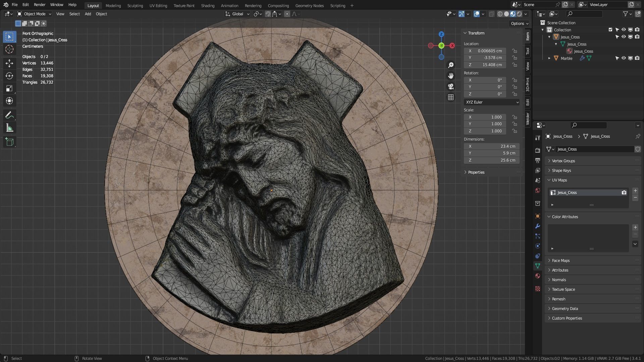Open the File menu
Image resolution: width=644 pixels, height=362 pixels.
point(14,5)
